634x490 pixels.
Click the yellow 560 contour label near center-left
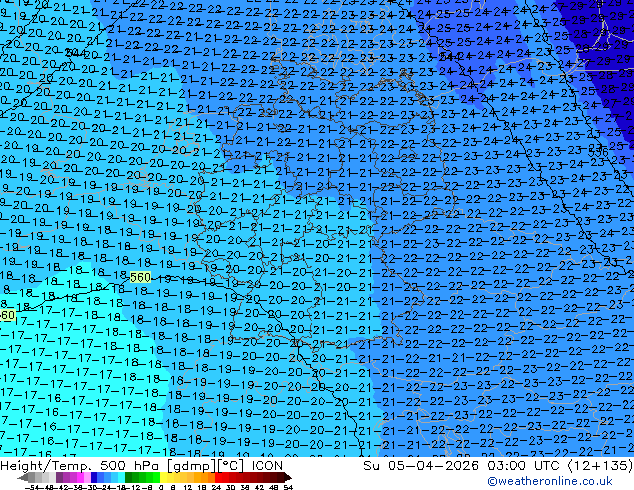(x=140, y=277)
